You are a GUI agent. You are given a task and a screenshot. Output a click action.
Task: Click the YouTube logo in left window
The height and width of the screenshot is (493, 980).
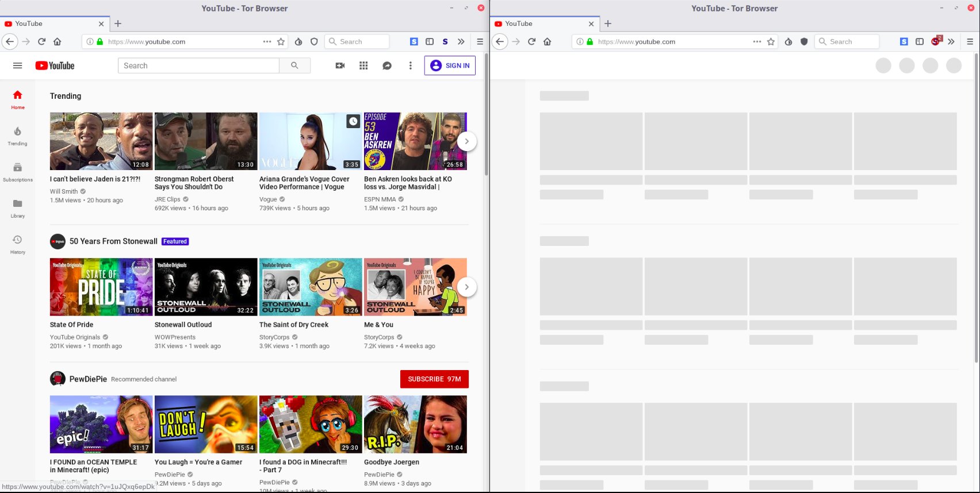click(x=55, y=66)
